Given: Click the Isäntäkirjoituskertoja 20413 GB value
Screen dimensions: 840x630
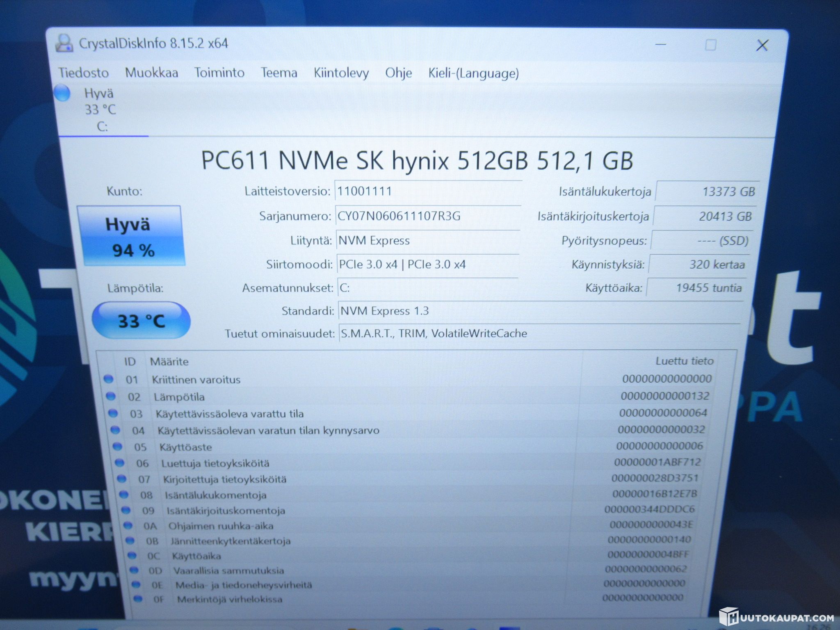Looking at the screenshot, I should (704, 216).
